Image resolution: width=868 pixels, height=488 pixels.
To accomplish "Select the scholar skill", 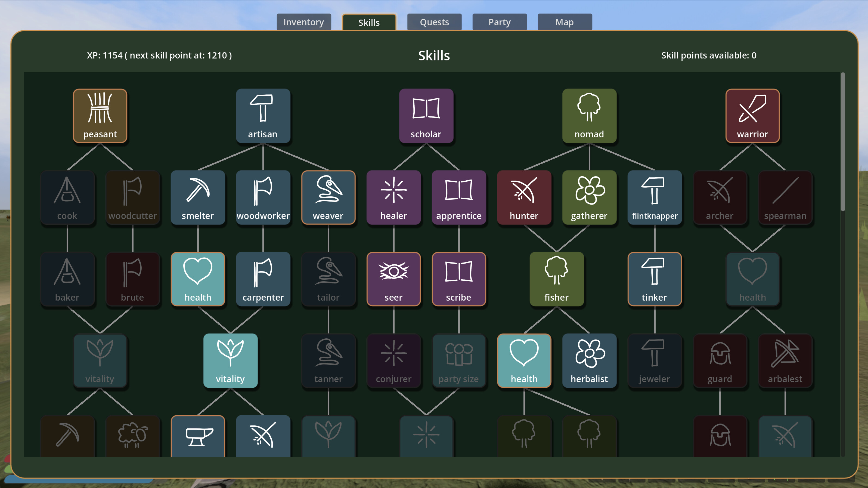I will coord(426,116).
